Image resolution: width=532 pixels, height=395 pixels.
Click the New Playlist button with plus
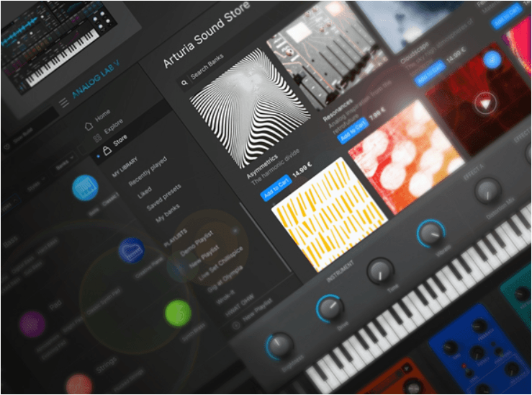254,312
